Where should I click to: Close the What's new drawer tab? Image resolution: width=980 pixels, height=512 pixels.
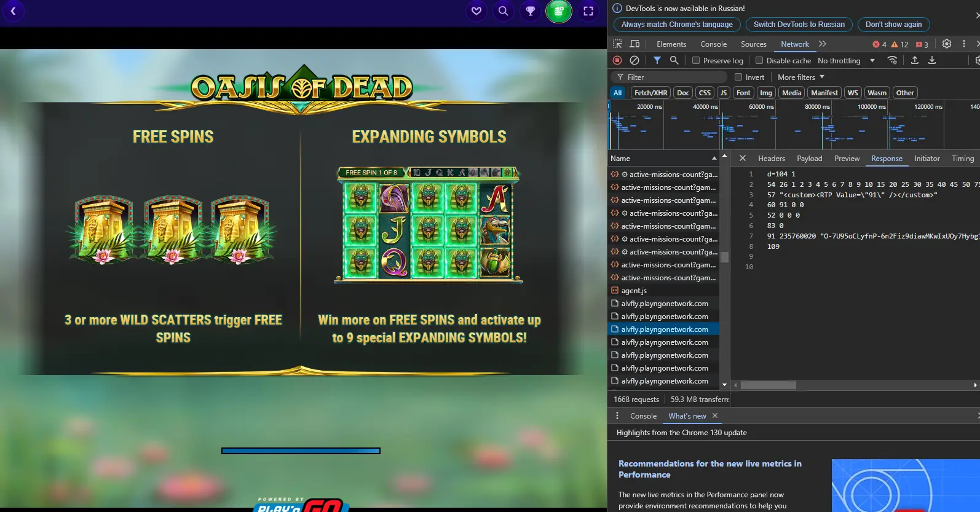(715, 416)
